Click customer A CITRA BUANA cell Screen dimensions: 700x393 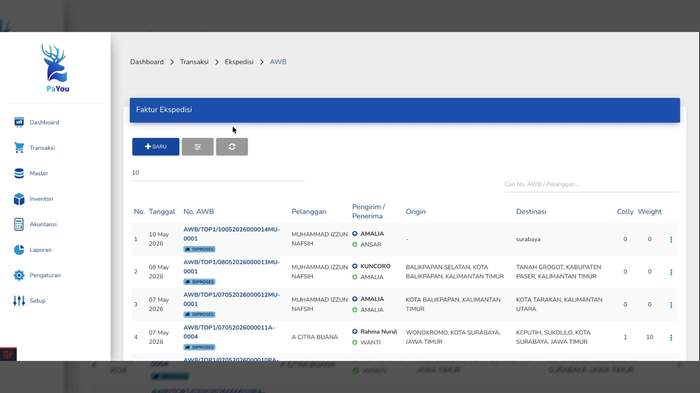(x=315, y=337)
